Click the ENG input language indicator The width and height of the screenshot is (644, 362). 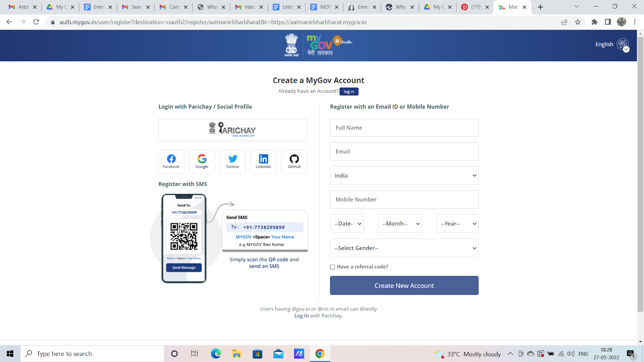click(x=583, y=354)
